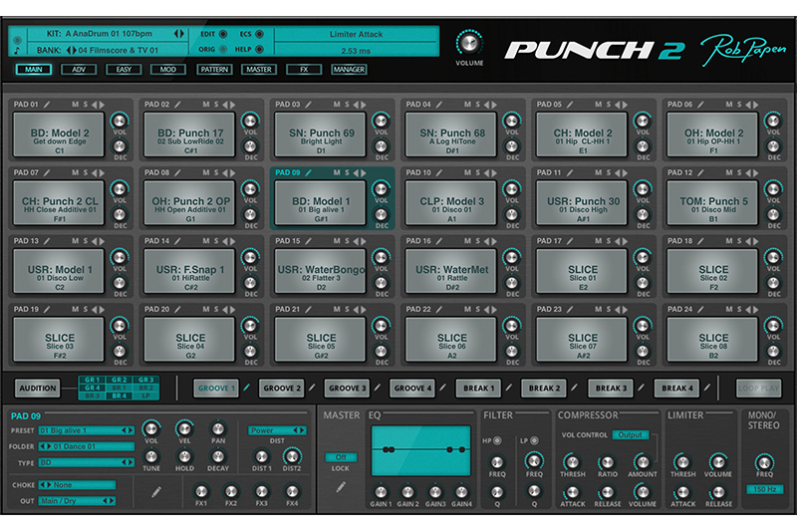Click the edit pencil next to BREAK 2
The image size is (797, 532).
coord(574,388)
